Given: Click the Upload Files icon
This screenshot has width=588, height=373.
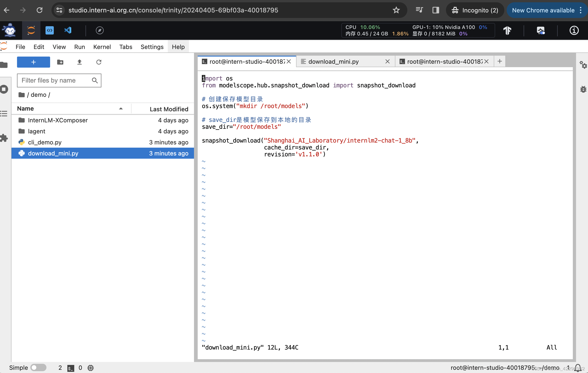Looking at the screenshot, I should click(79, 62).
